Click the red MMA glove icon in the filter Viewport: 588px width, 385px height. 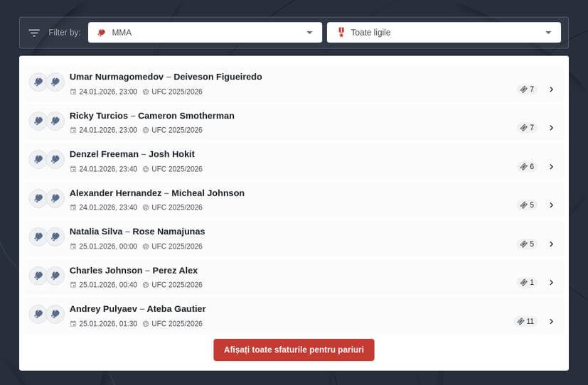101,33
